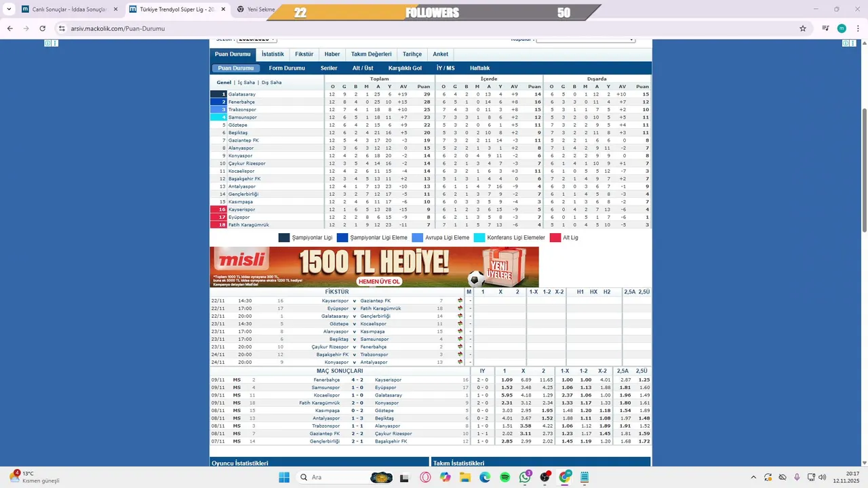Image resolution: width=868 pixels, height=488 pixels.
Task: Show hidden system tray icons
Action: click(x=753, y=477)
